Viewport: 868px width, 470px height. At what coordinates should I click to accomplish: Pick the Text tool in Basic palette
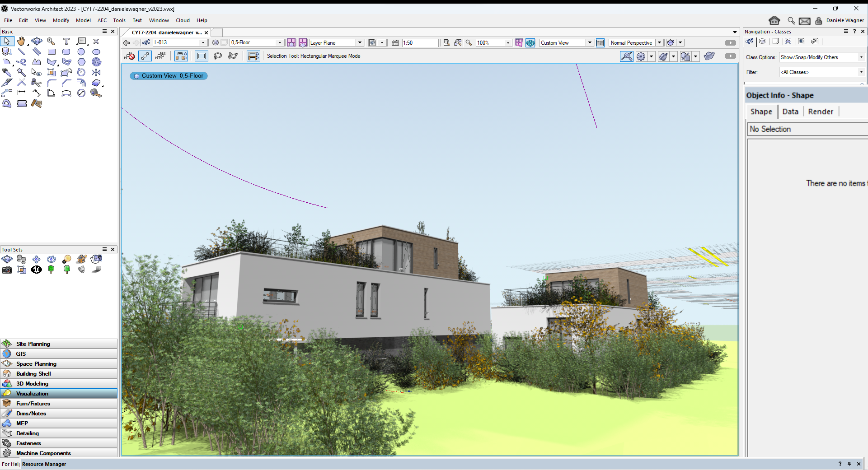(66, 42)
